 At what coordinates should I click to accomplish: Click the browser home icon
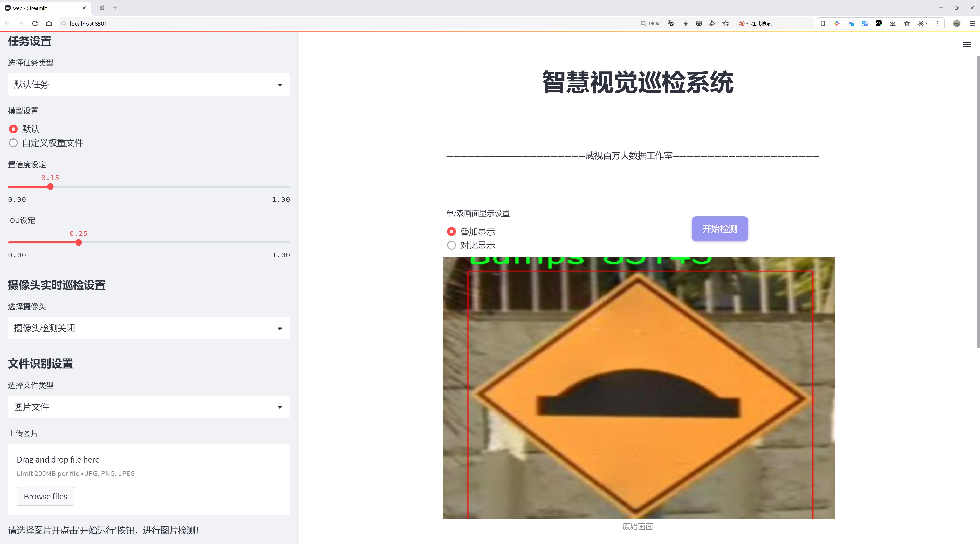(x=49, y=24)
